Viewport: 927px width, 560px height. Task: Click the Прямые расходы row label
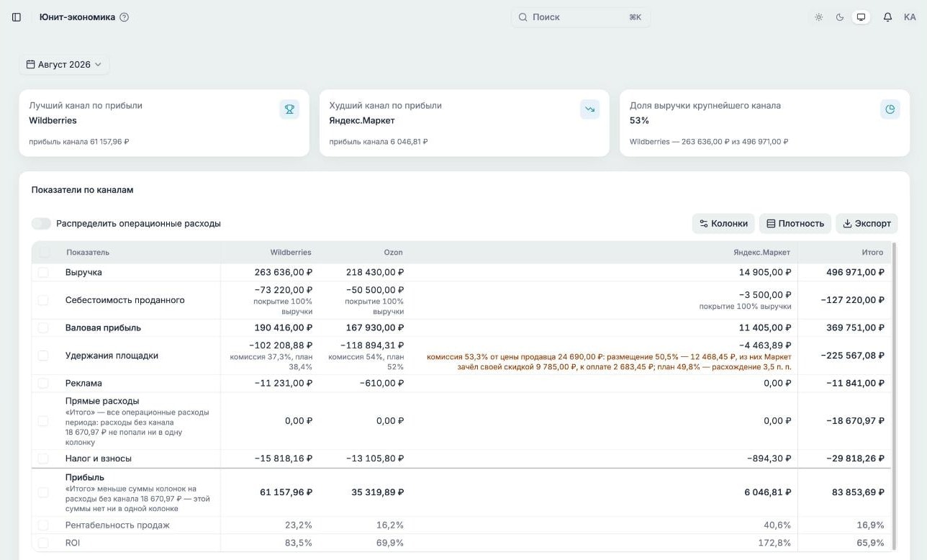[x=102, y=402]
